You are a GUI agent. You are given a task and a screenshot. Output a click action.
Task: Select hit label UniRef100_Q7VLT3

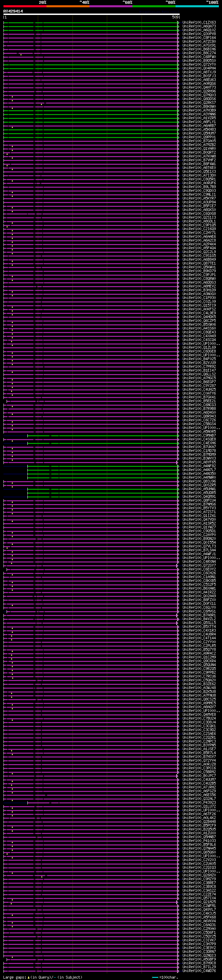[x=199, y=546]
